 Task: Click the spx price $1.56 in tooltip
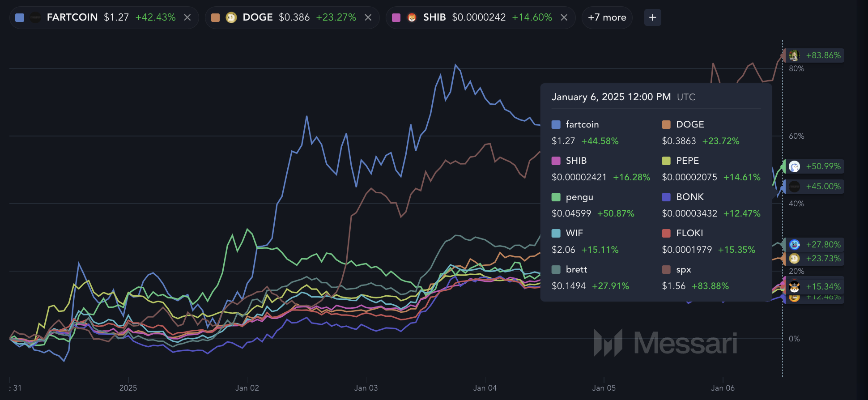[x=674, y=286]
